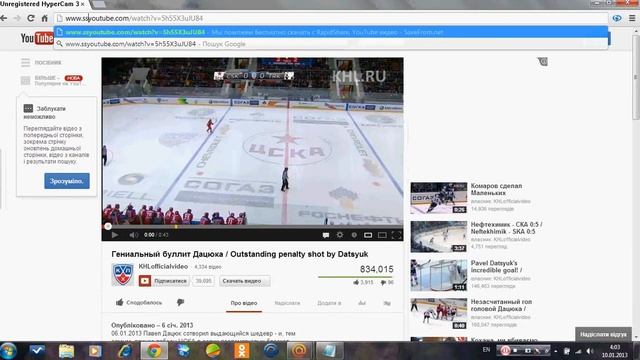Image resolution: width=640 pixels, height=360 pixels.
Task: Toggle annotations speech-bubble icon in player
Action: (326, 235)
